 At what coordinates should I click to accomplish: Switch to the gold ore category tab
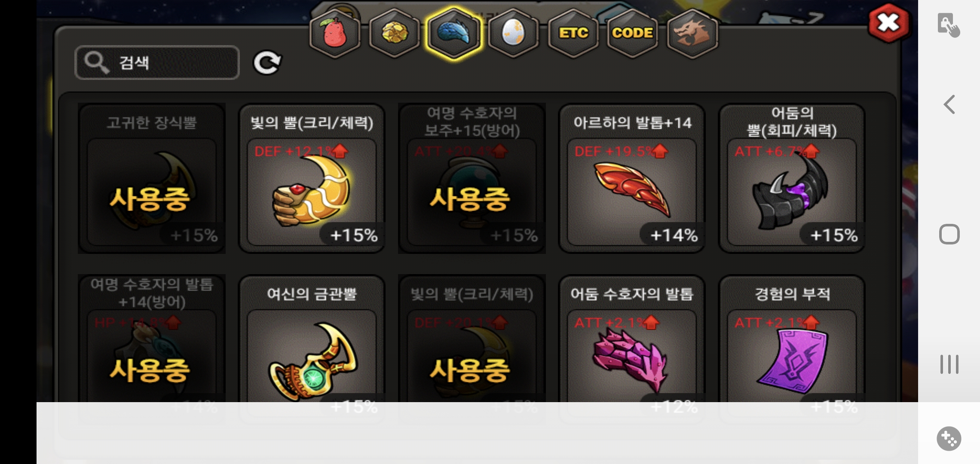[394, 34]
